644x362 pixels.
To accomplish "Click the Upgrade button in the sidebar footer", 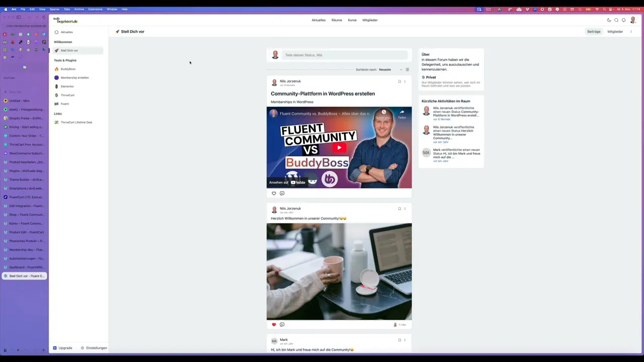I will [x=63, y=348].
